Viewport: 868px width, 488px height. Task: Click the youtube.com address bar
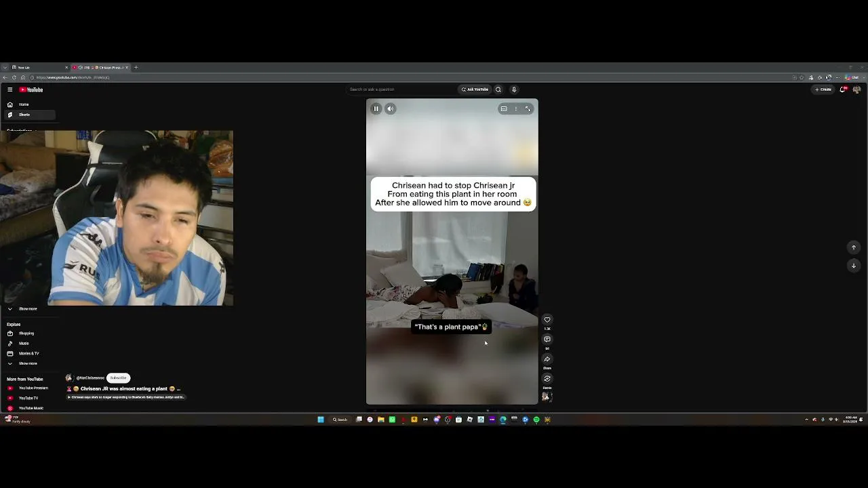coord(407,77)
